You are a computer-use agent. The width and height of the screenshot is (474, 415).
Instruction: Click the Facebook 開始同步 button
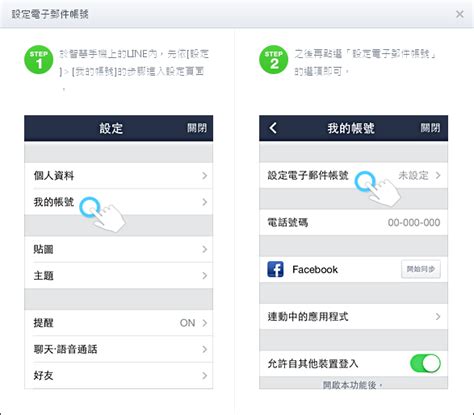coord(421,269)
